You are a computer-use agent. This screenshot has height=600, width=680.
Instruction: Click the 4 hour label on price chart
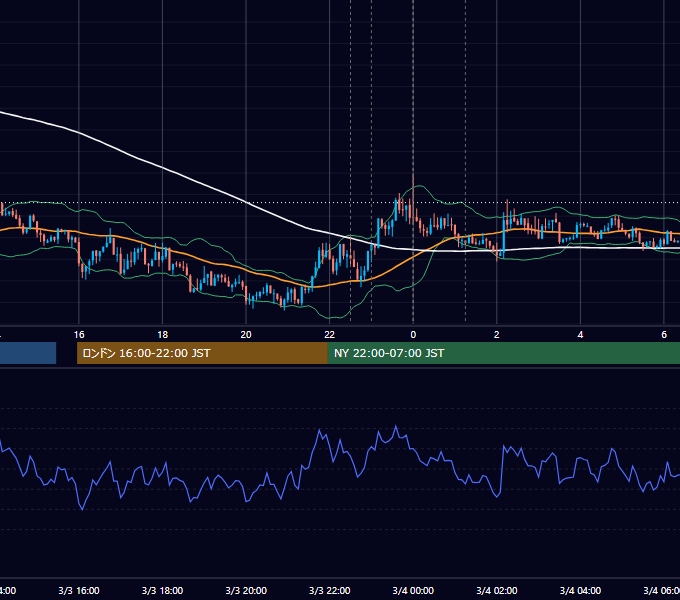[x=580, y=335]
